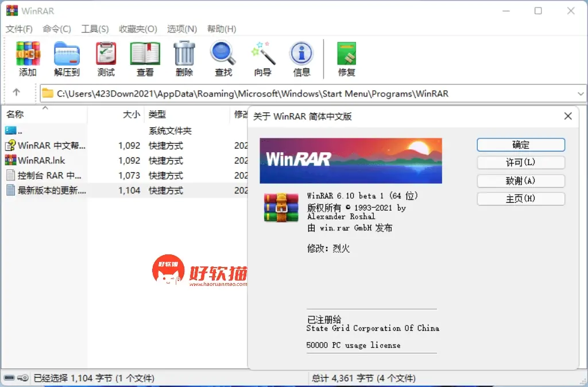Click the 控制台 RAR file icon

(x=10, y=175)
